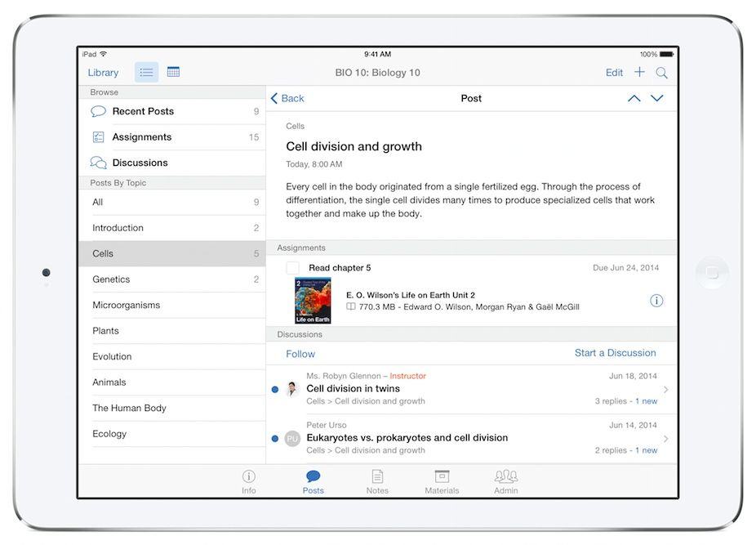This screenshot has width=756, height=545.
Task: Open E. O. Wilson's Life on Earth Unit 2
Action: point(411,295)
